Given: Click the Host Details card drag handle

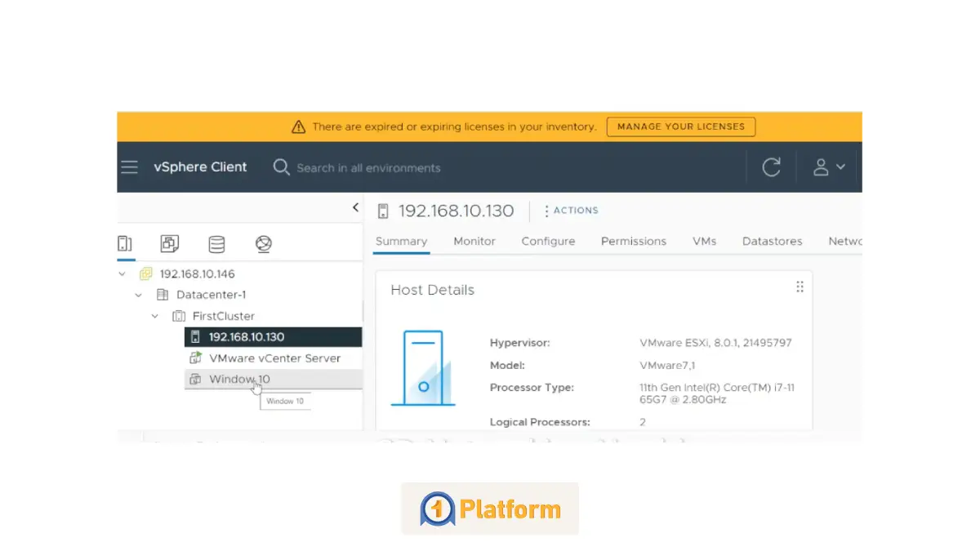Looking at the screenshot, I should pos(800,287).
